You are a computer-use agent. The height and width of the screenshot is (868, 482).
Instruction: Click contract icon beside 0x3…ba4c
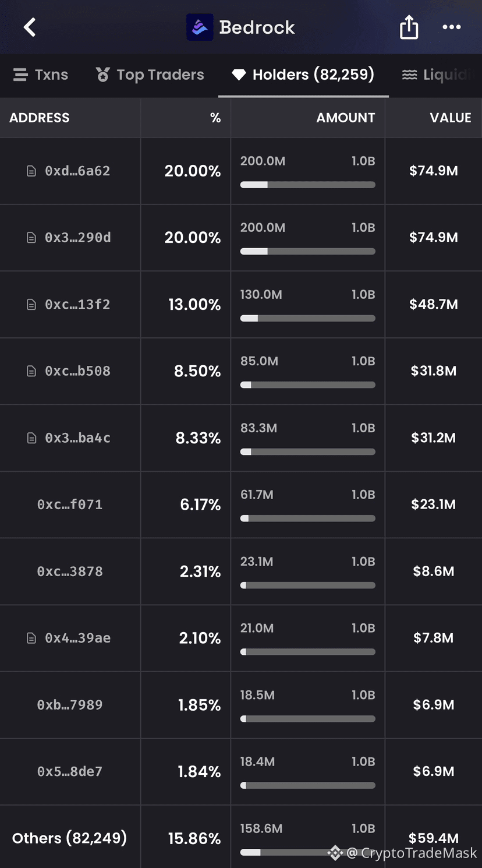tap(31, 438)
